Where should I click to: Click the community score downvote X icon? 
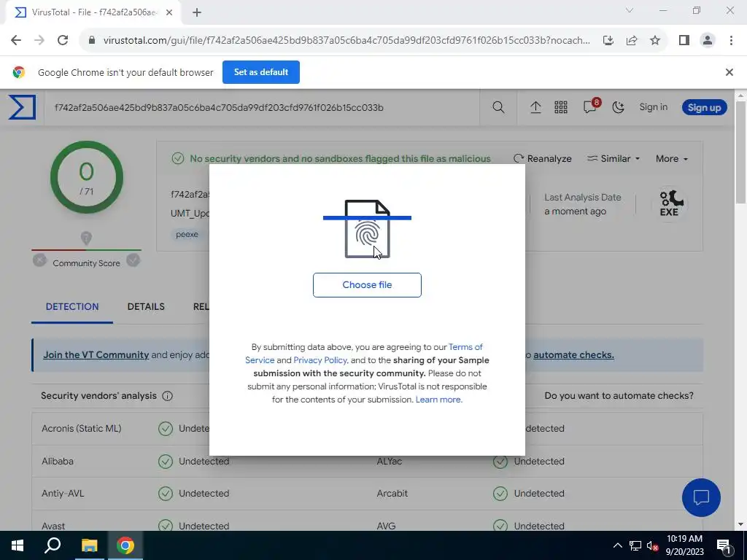click(x=39, y=260)
